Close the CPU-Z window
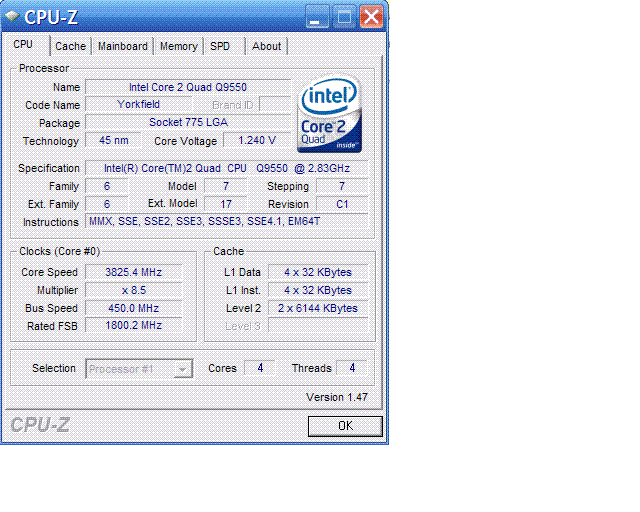 pos(371,17)
